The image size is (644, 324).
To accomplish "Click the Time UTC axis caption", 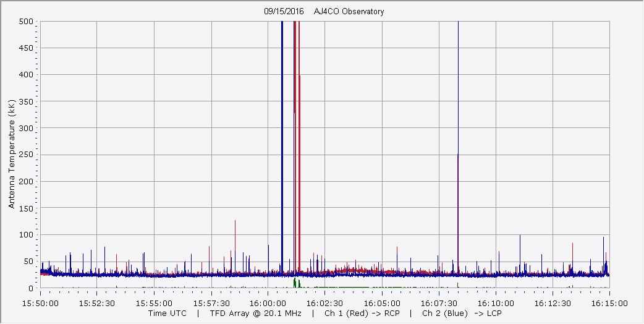I will coord(167,313).
